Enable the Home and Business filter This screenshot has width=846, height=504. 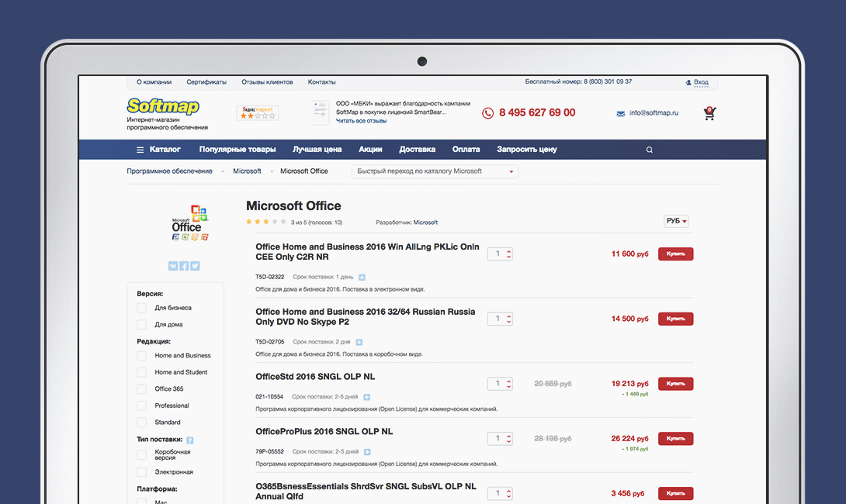(x=141, y=356)
